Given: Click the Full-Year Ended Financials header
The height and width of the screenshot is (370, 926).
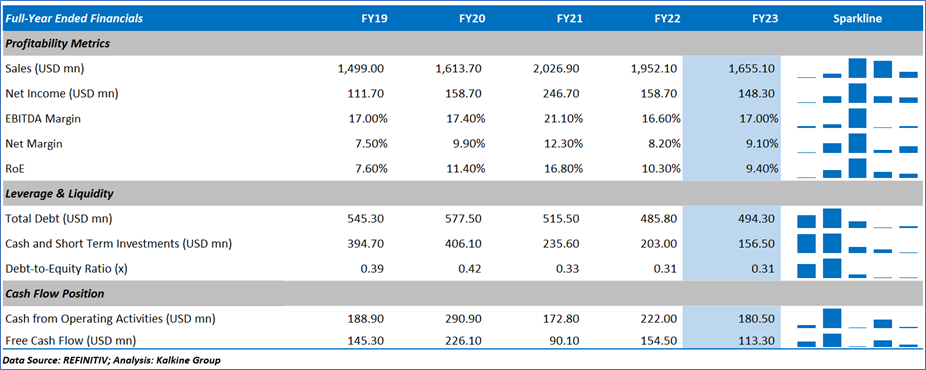Looking at the screenshot, I should 74,18.
